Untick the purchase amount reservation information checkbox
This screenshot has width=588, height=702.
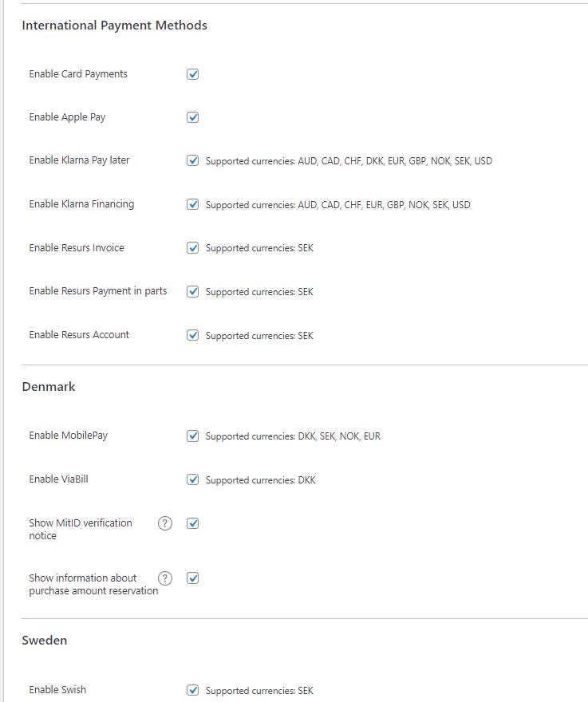pos(192,578)
